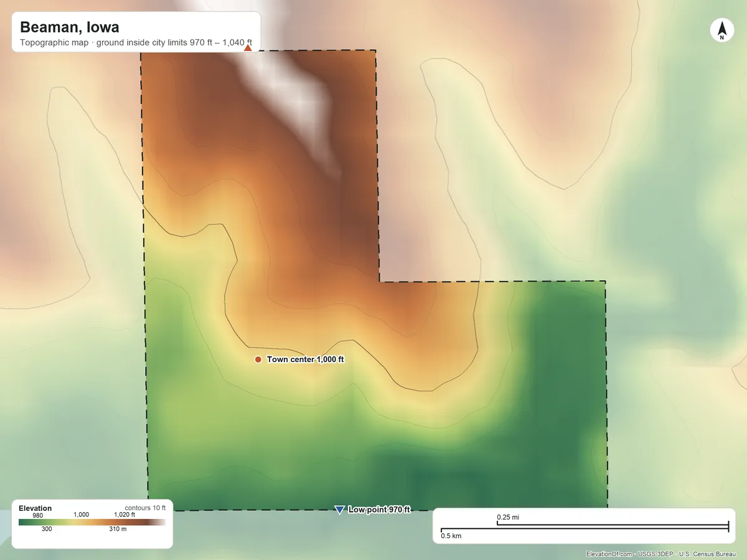Click the Town center orange dot marker
Image resolution: width=747 pixels, height=560 pixels.
click(258, 360)
